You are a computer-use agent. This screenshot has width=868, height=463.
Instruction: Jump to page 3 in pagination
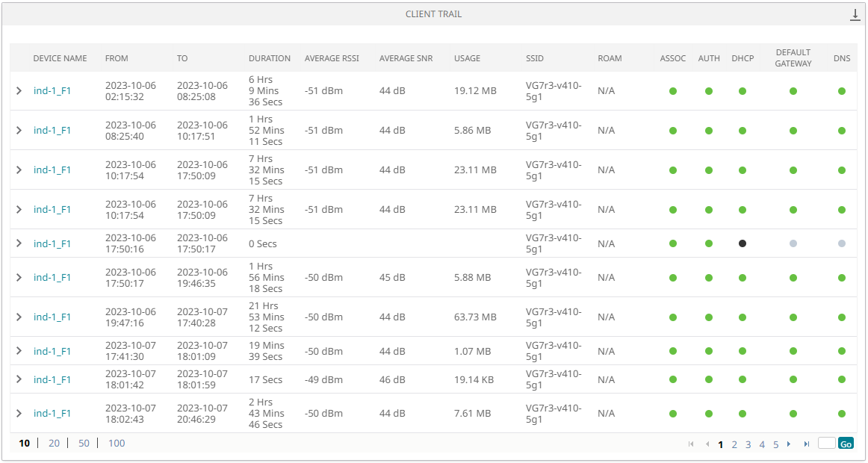(x=748, y=444)
